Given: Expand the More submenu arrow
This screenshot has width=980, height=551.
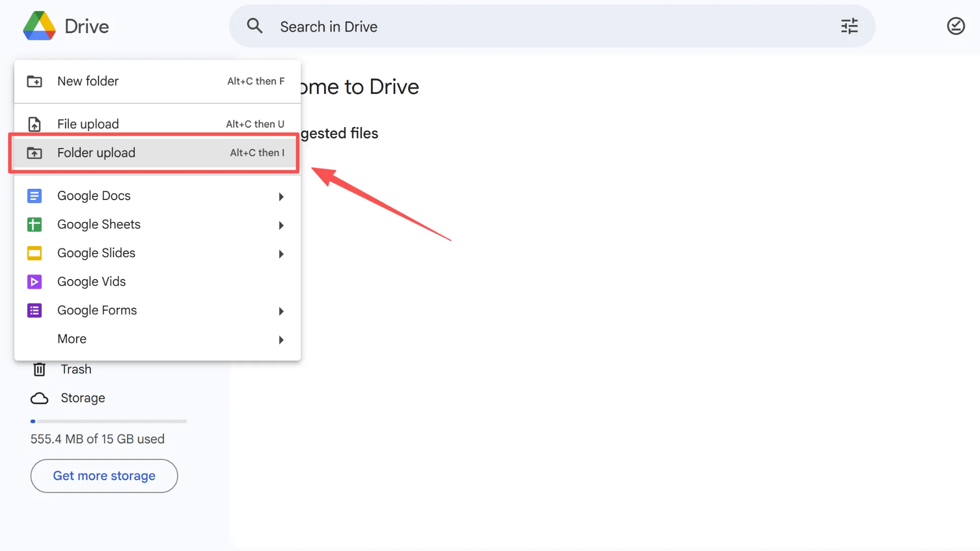Looking at the screenshot, I should 281,339.
